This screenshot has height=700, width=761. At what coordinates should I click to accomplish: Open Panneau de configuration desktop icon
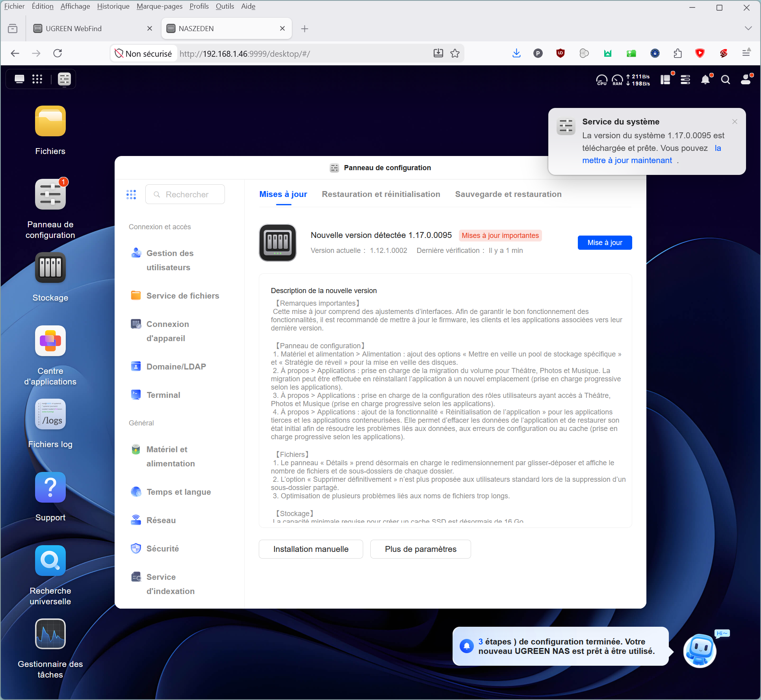coord(50,194)
